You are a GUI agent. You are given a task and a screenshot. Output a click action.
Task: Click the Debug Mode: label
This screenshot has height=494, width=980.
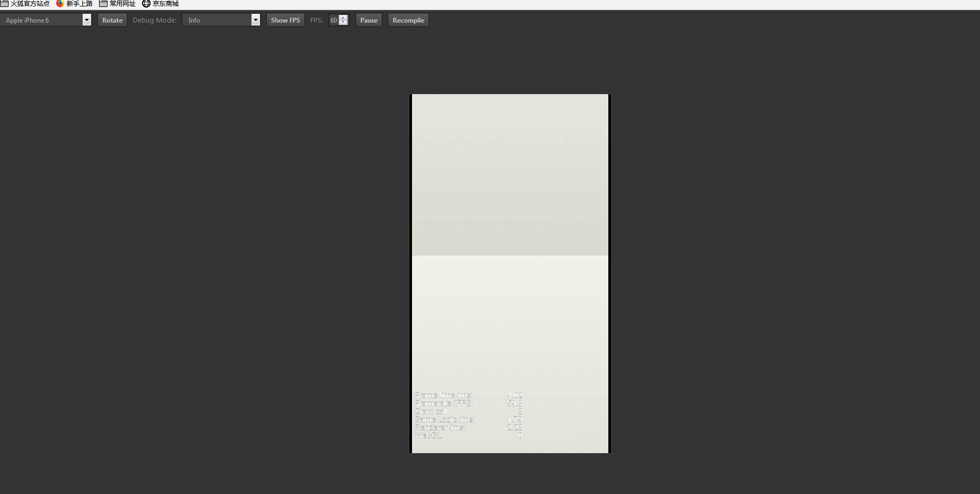(154, 20)
